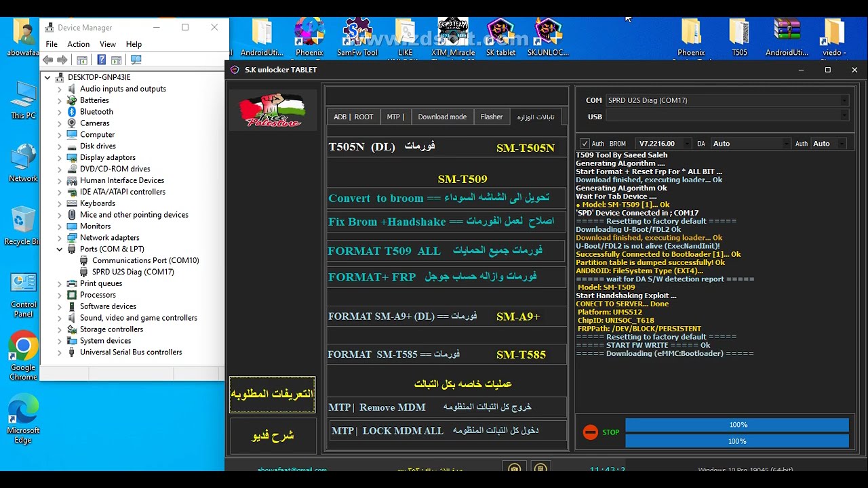Open SK tablet desktop shortcut

coord(500,38)
